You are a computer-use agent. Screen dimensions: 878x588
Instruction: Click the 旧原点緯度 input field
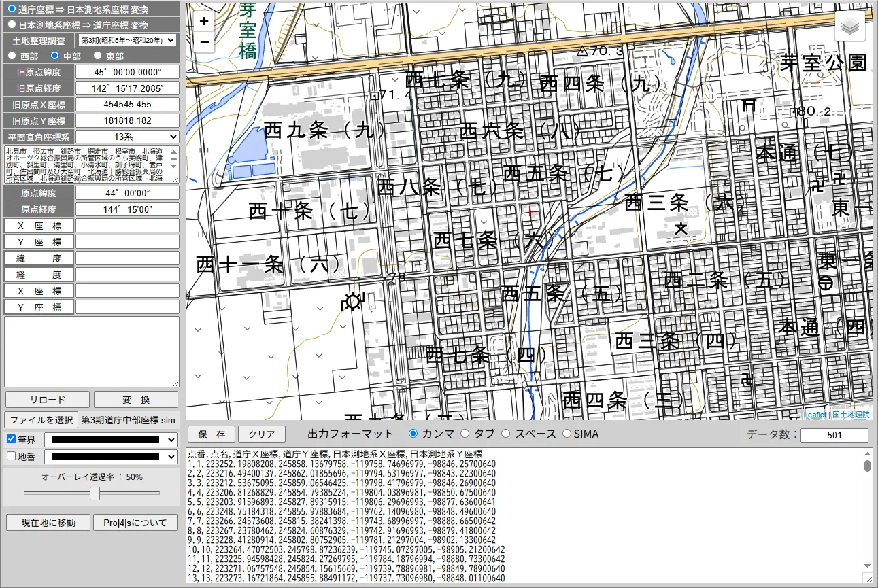(127, 72)
